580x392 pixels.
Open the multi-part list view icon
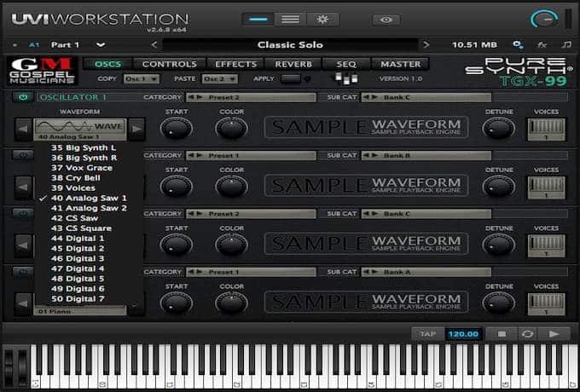290,20
